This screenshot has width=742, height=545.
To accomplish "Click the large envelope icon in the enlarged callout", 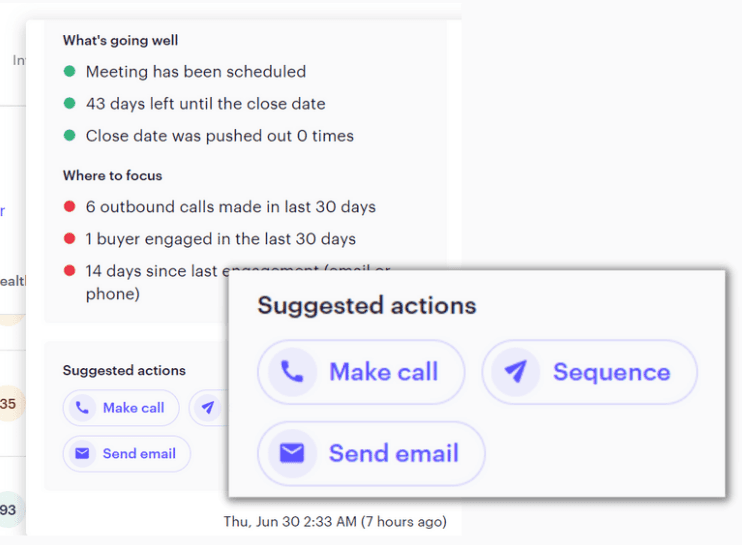I will click(291, 454).
